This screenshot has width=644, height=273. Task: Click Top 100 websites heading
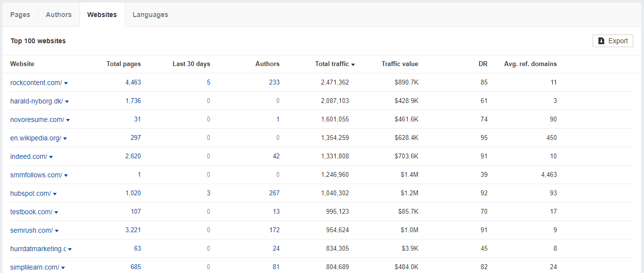coord(38,41)
